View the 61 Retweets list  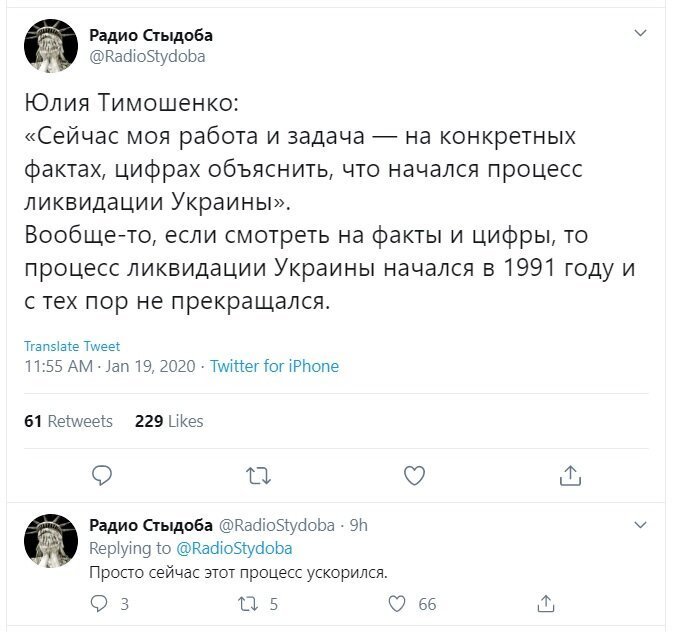pyautogui.click(x=68, y=421)
